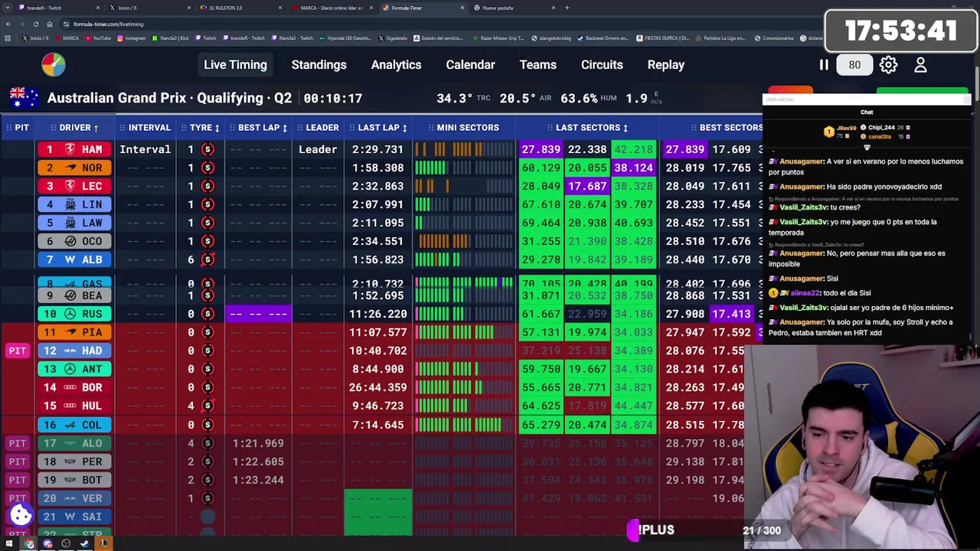Click HAM's last lap time 2:29.731

pos(377,149)
